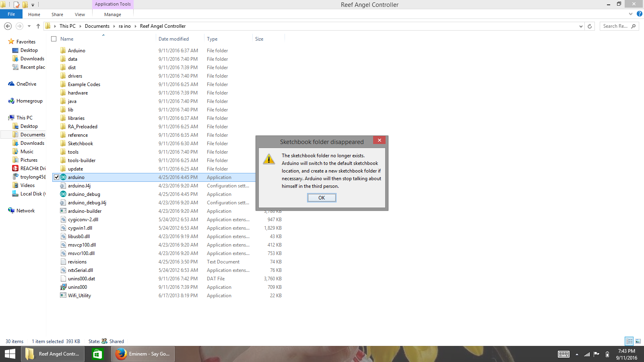
Task: Sort by the Name column header
Action: [67, 39]
